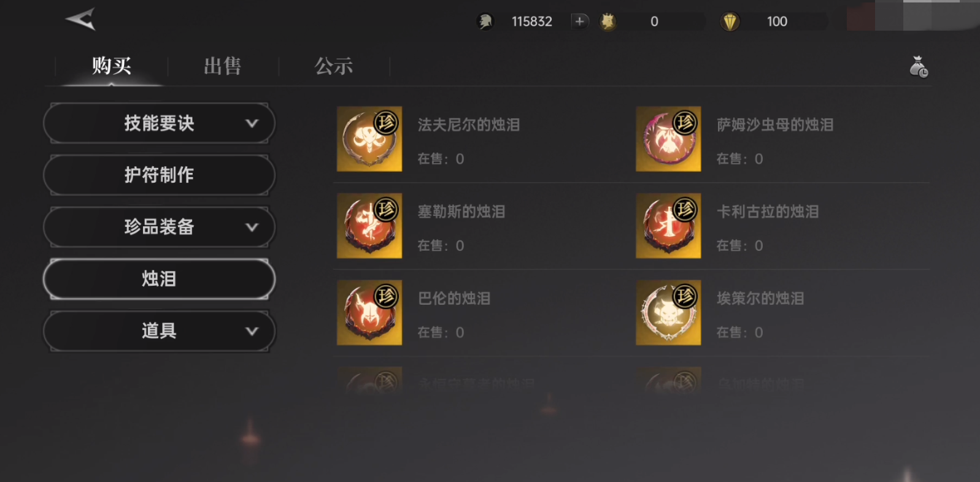Expand the 珍品装备 category arrow
This screenshot has width=980, height=482.
tap(252, 227)
